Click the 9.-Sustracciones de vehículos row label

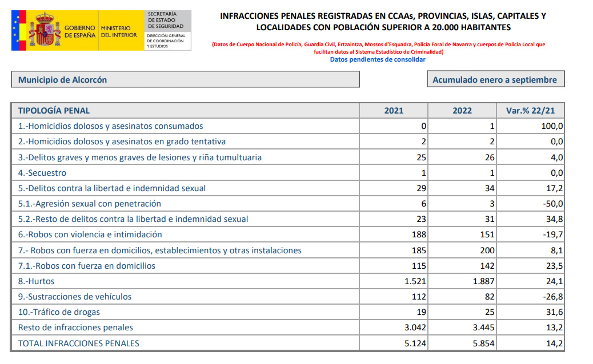(75, 297)
